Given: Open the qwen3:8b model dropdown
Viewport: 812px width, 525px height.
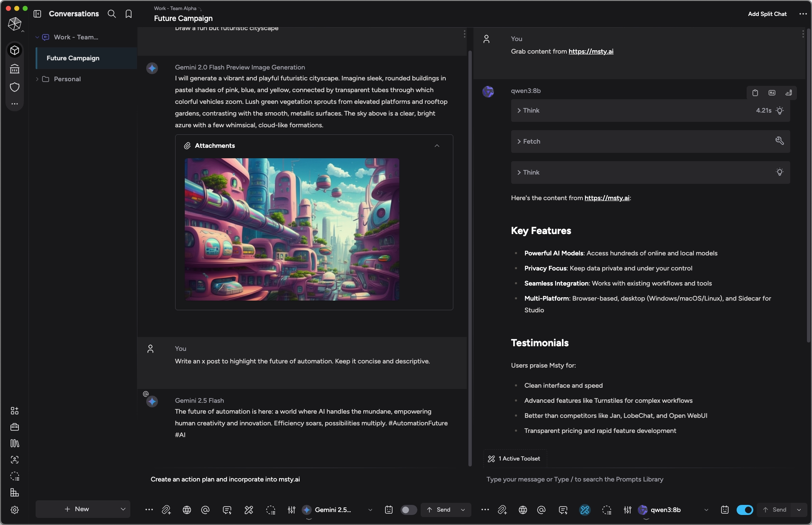Looking at the screenshot, I should pos(673,510).
